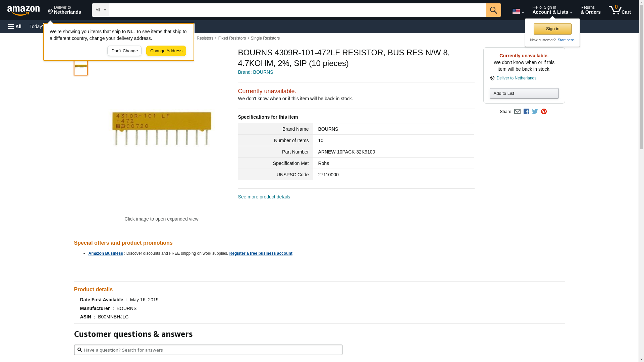
Task: Open the Add to List dropdown
Action: pos(524,94)
